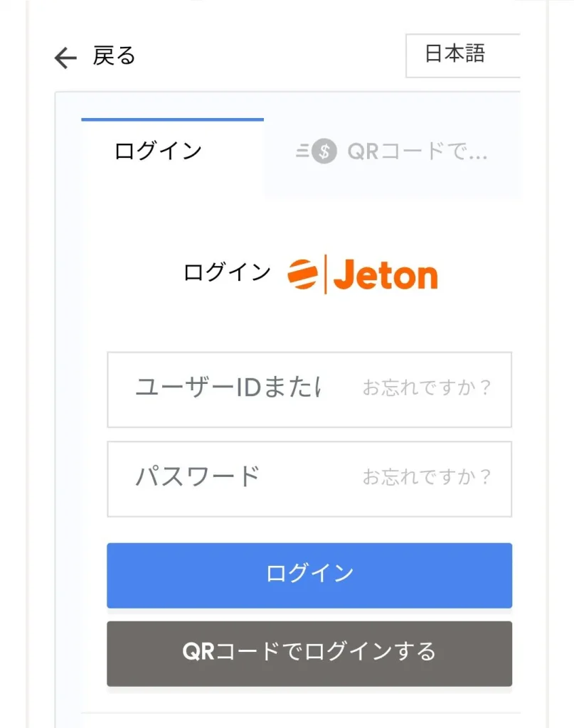The image size is (574, 728).
Task: Click the dollar coin icon on QR tab
Action: click(324, 151)
